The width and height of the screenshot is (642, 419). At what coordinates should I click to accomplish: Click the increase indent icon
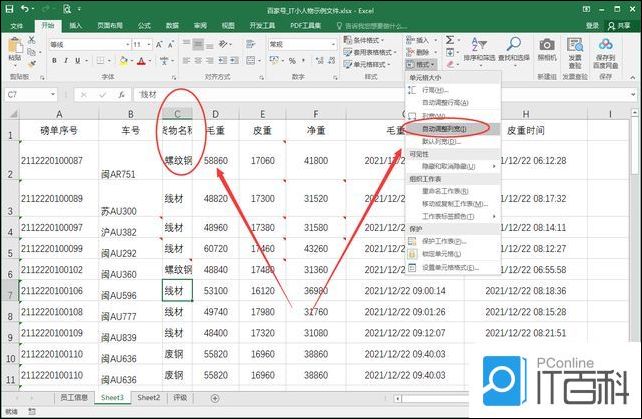click(234, 61)
